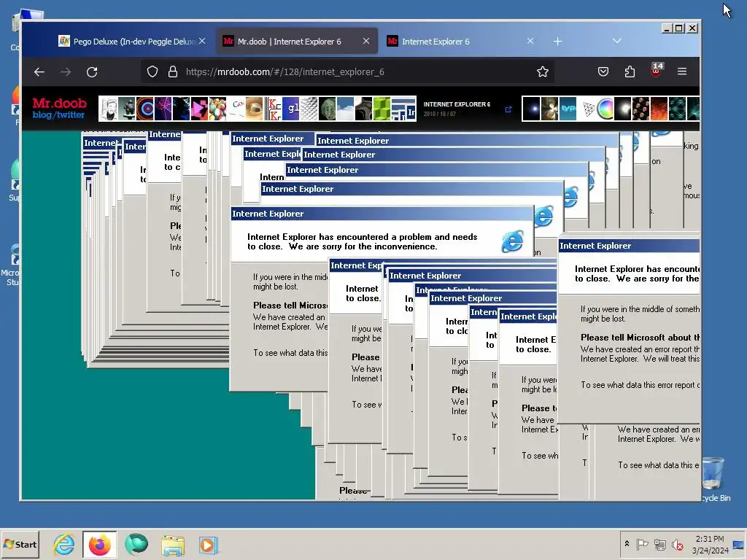
Task: Show hidden tray icons arrow
Action: [627, 544]
